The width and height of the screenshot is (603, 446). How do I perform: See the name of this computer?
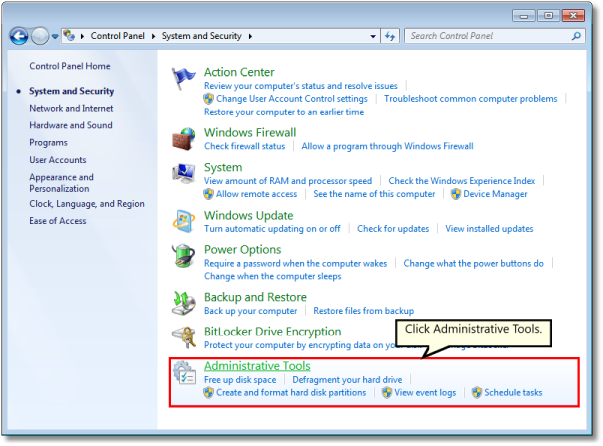[374, 194]
